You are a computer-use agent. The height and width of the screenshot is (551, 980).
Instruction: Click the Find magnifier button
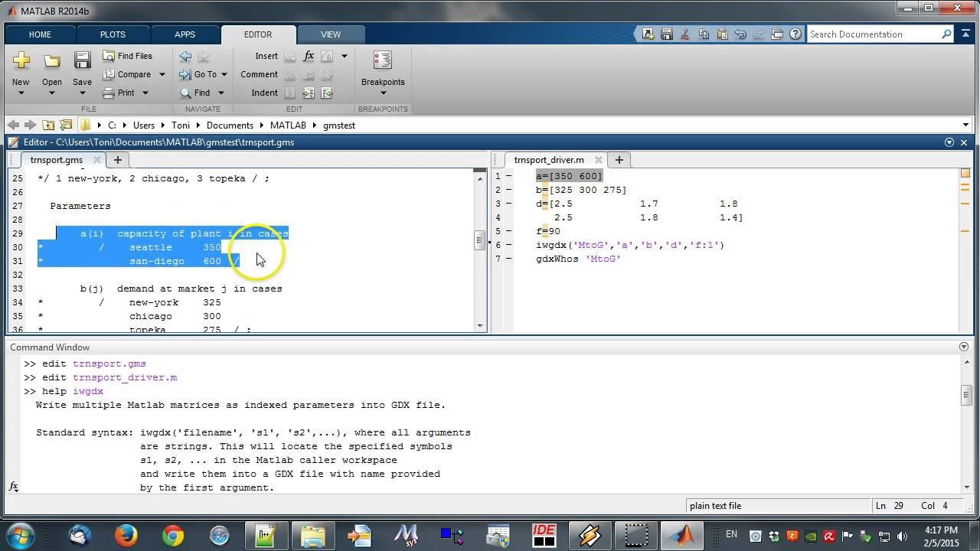click(x=196, y=93)
